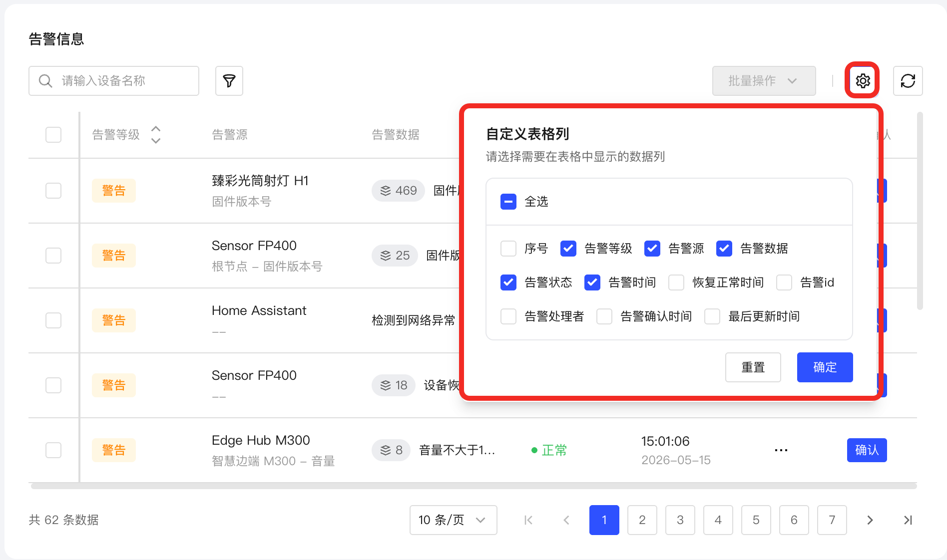Click the 8 stacked-layers count badge
Viewport: 947px width, 560px height.
click(391, 450)
